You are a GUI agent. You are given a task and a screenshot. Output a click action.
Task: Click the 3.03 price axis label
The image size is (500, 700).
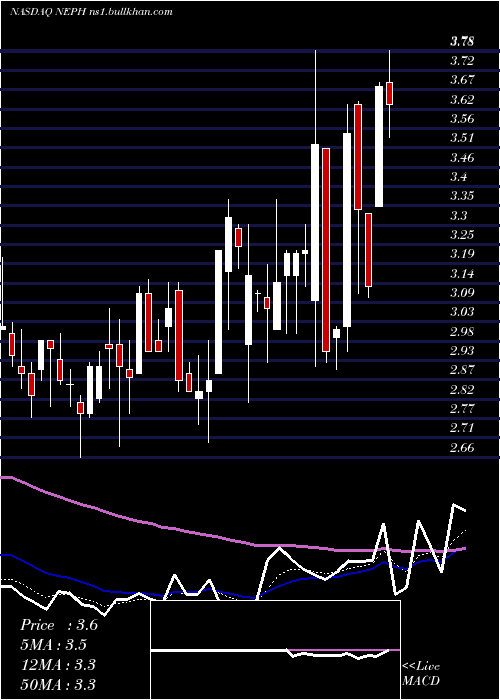[x=462, y=312]
